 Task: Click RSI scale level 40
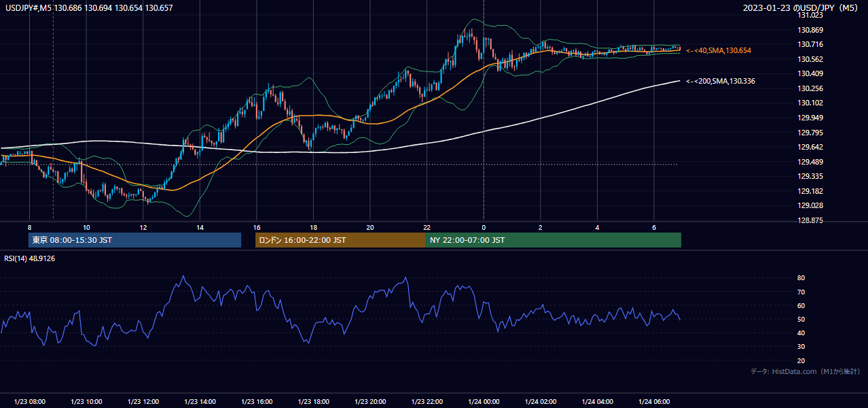click(x=801, y=333)
